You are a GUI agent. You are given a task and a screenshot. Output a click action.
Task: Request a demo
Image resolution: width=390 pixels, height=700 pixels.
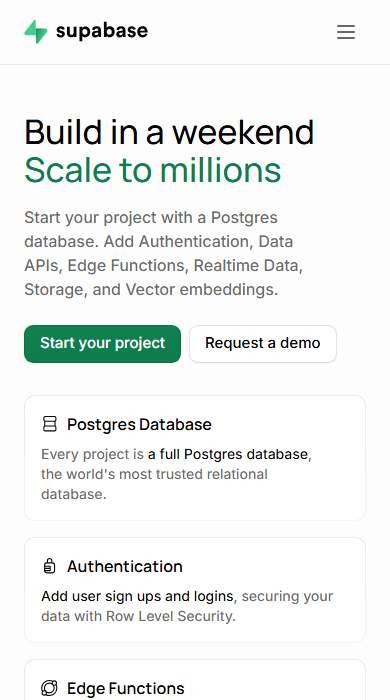263,344
